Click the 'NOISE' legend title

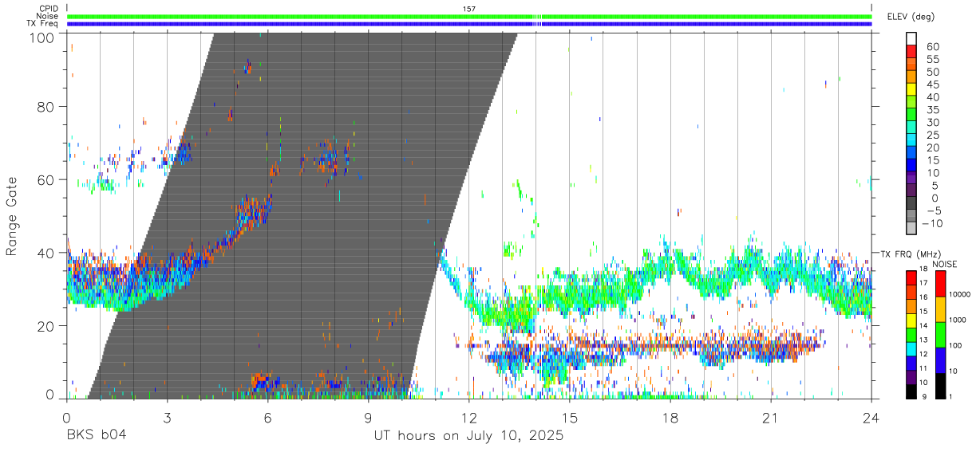(945, 264)
